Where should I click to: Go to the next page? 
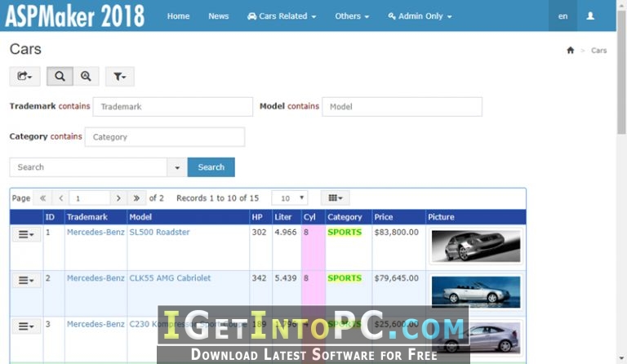(x=118, y=198)
